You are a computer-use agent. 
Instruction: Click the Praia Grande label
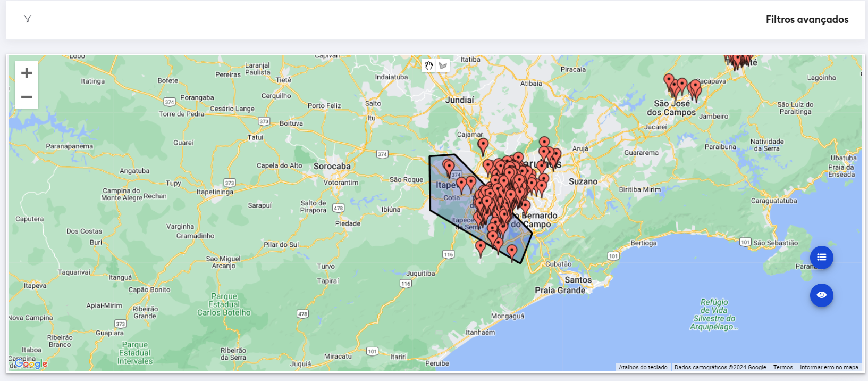[560, 290]
